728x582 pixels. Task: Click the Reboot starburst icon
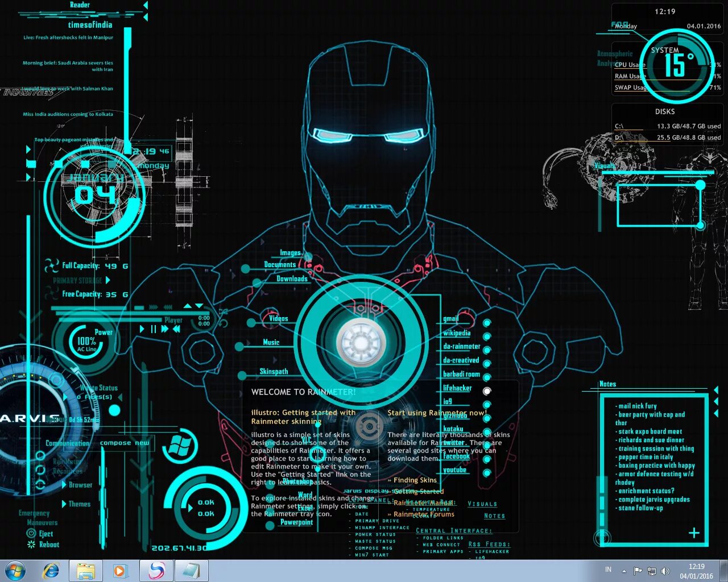tap(31, 544)
